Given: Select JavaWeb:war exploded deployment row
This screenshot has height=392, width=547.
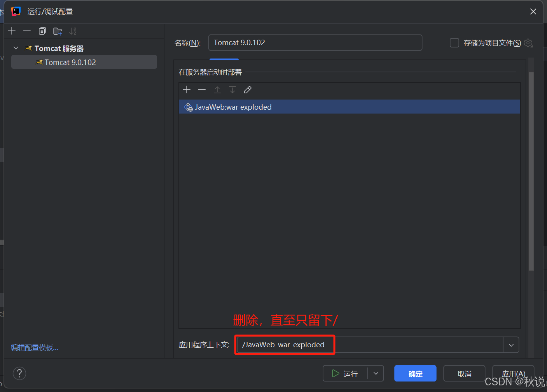Looking at the screenshot, I should point(350,107).
